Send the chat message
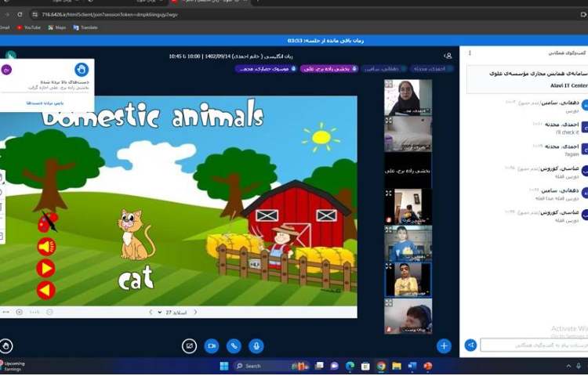The height and width of the screenshot is (376, 588). [x=470, y=345]
